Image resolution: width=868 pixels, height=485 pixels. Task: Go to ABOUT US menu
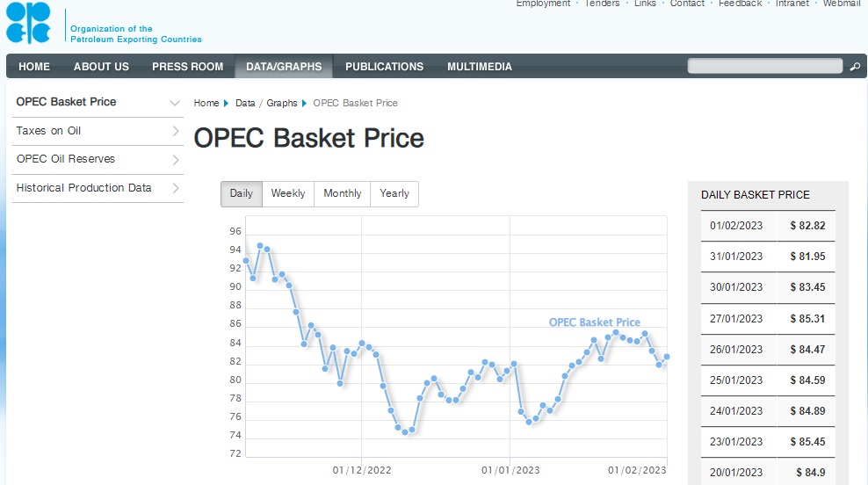pos(101,67)
